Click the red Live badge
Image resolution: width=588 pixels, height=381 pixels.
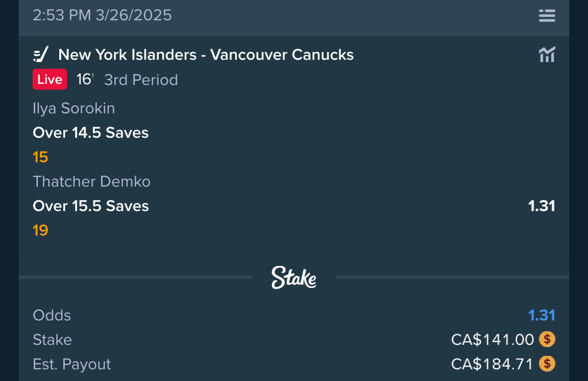(50, 79)
